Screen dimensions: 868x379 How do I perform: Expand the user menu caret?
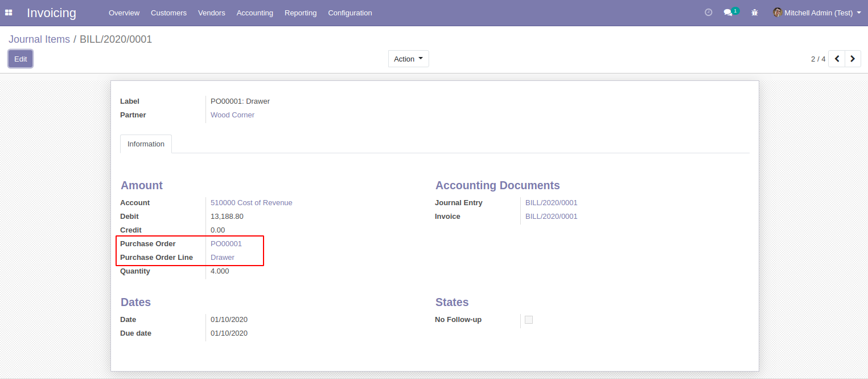858,12
